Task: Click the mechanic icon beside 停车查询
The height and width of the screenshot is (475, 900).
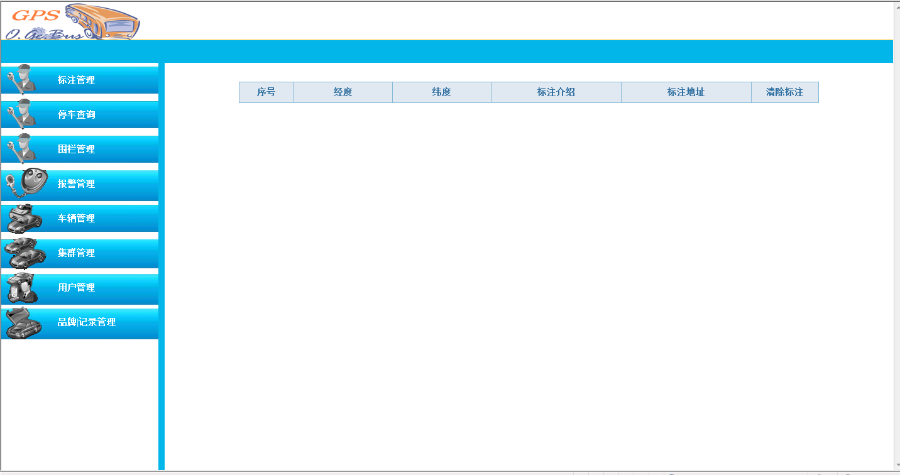Action: click(x=21, y=114)
